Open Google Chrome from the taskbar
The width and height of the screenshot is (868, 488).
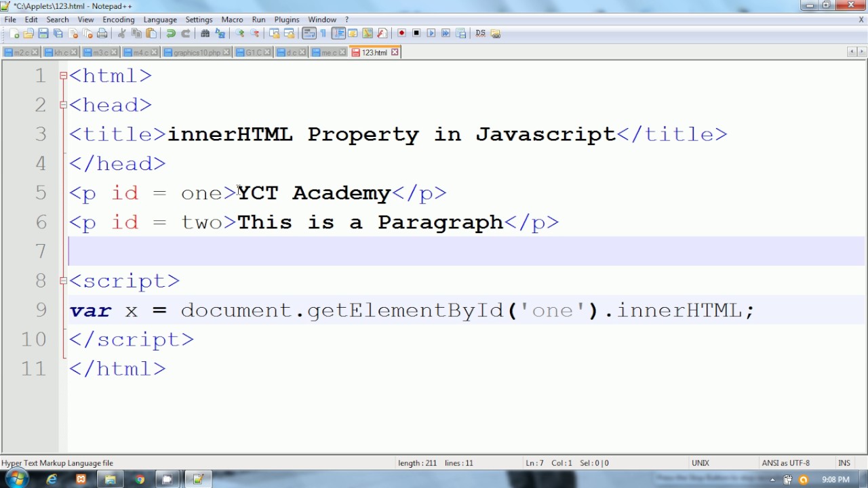point(139,479)
